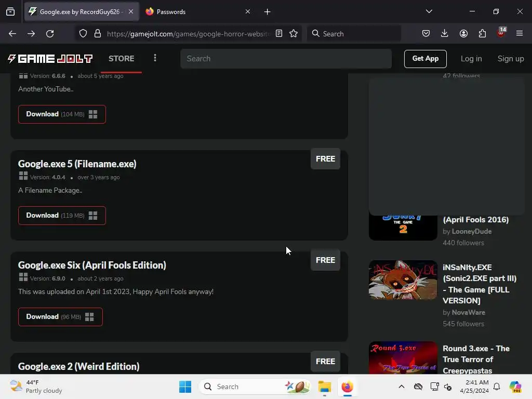Open File Explorer from the taskbar
This screenshot has width=532, height=399.
coord(324,387)
